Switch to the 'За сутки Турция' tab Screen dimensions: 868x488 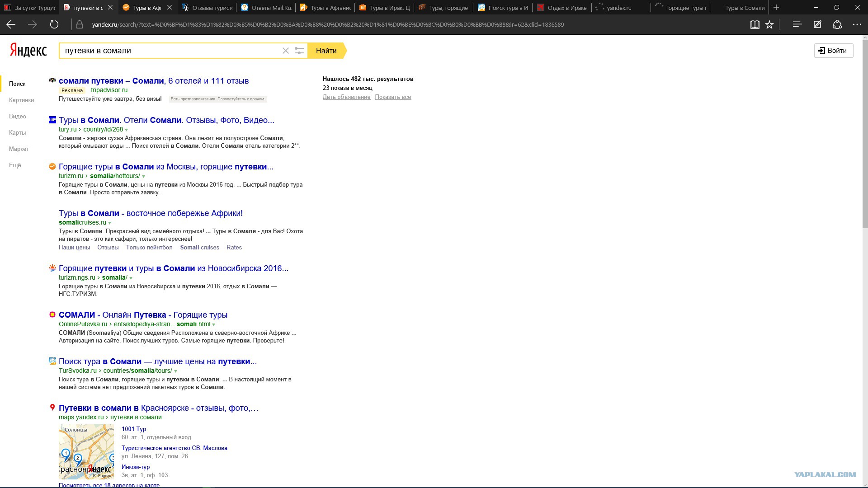click(x=30, y=8)
